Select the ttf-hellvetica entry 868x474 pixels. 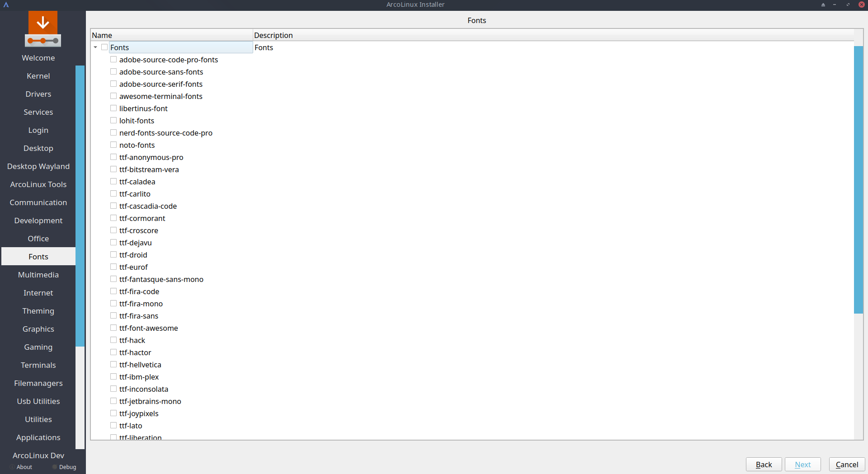tap(140, 365)
